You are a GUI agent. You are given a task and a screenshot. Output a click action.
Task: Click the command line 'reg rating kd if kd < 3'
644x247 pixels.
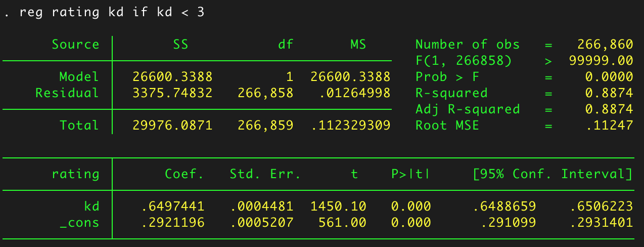coord(112,13)
